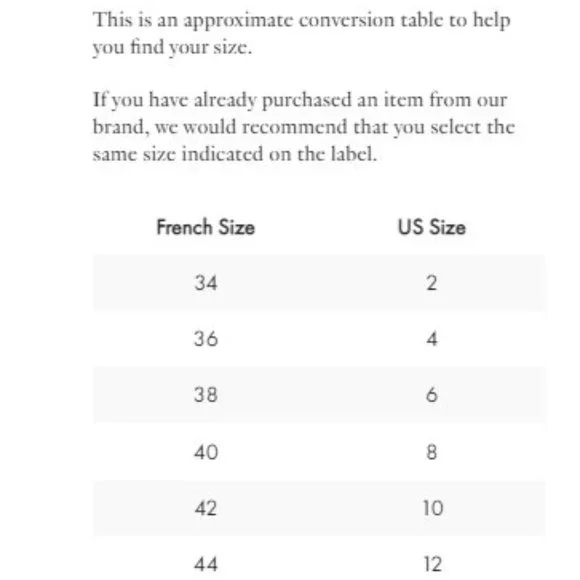Click the US Size column header

432,227
